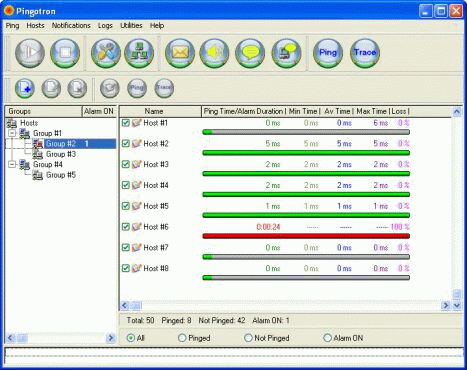Image resolution: width=467 pixels, height=370 pixels.
Task: Click the host list scroll down arrow
Action: click(457, 305)
